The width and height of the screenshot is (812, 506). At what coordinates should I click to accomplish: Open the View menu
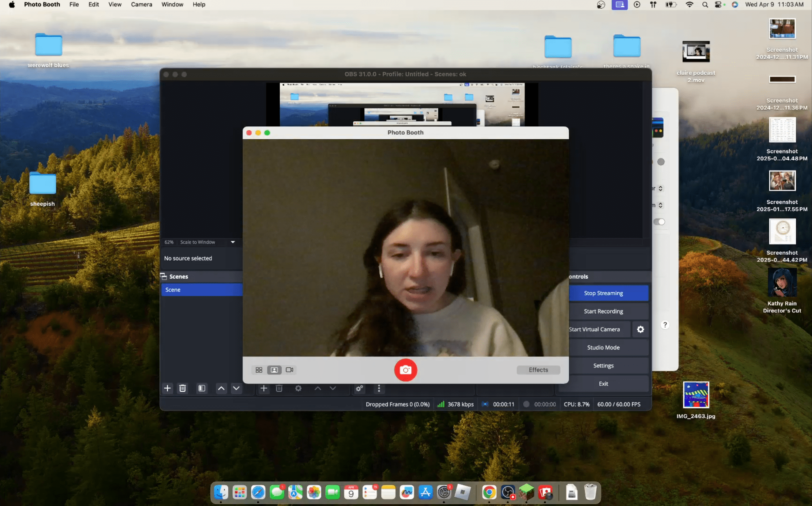pyautogui.click(x=115, y=4)
